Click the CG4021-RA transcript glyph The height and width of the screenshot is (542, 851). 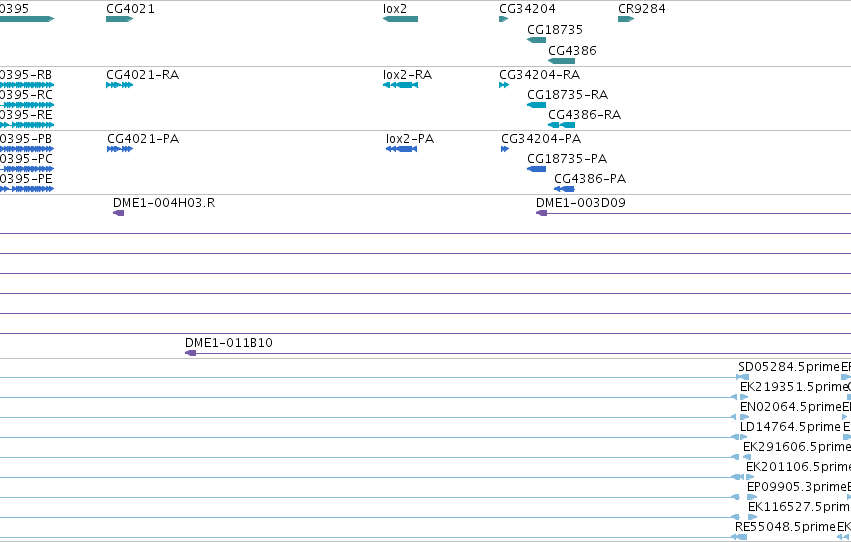click(119, 85)
